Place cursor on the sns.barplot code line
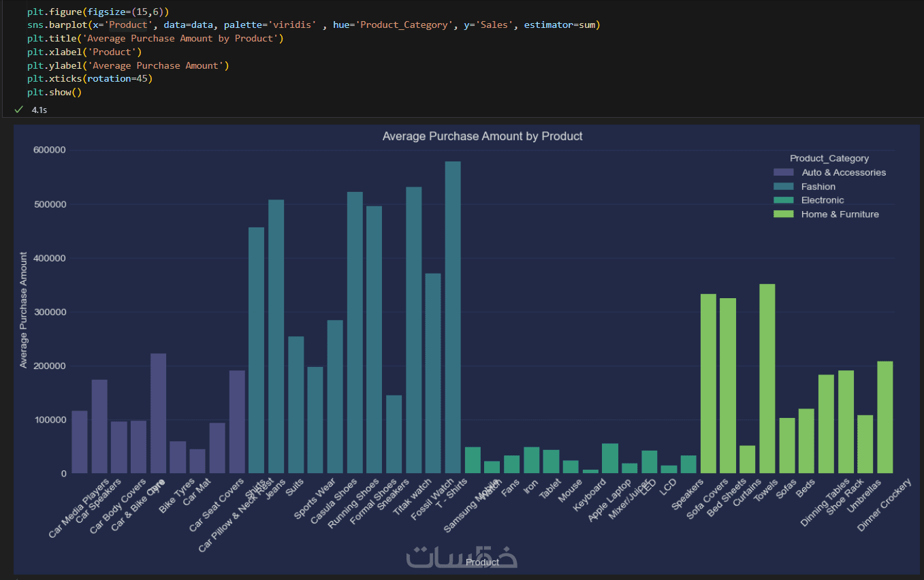Image resolution: width=924 pixels, height=580 pixels. 313,25
